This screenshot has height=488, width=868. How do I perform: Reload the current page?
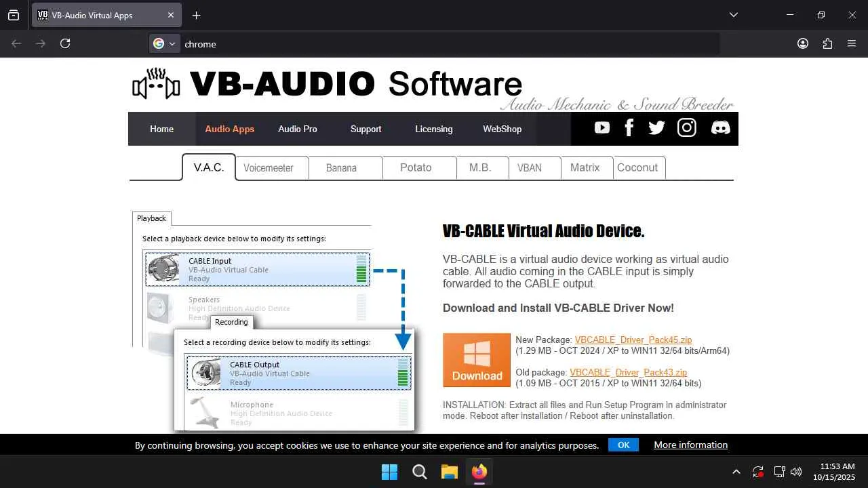65,43
